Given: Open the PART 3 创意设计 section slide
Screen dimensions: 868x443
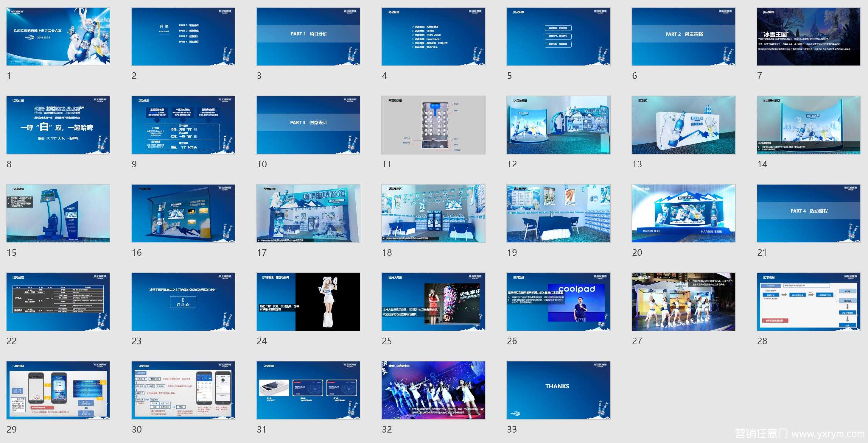Looking at the screenshot, I should click(x=308, y=125).
